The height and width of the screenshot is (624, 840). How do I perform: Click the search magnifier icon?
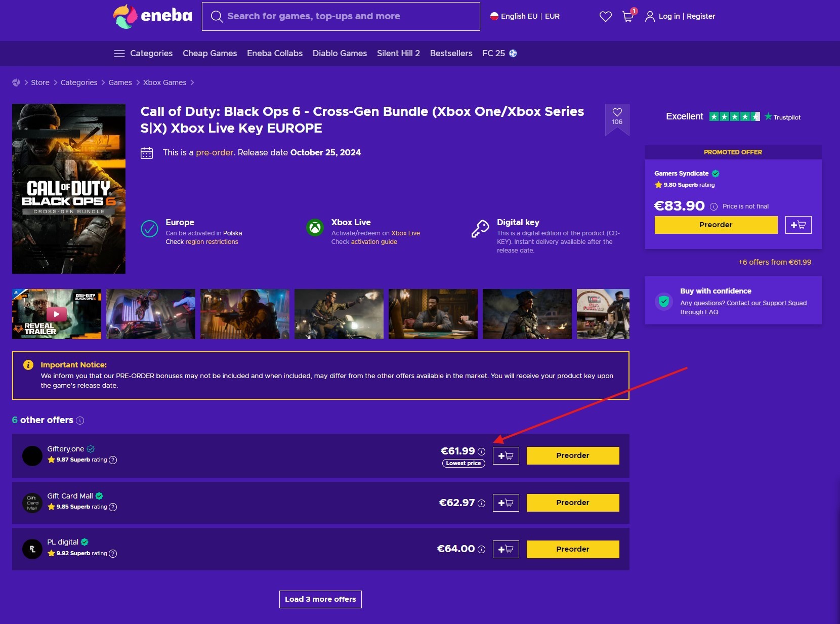[217, 17]
